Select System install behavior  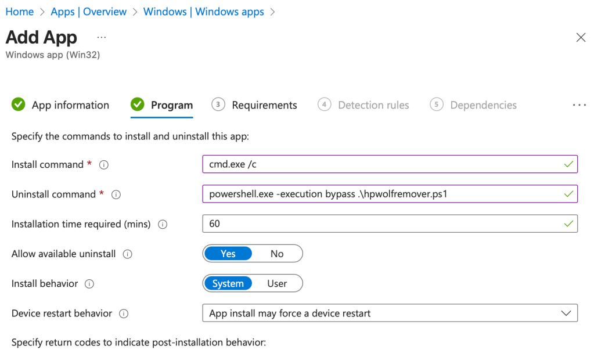[228, 284]
